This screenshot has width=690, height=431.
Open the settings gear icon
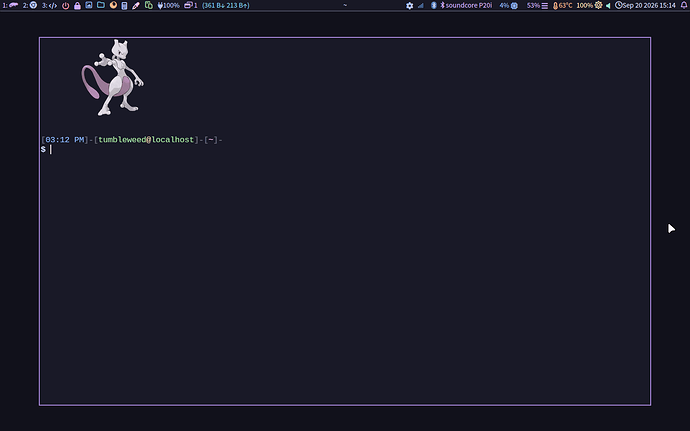(410, 5)
